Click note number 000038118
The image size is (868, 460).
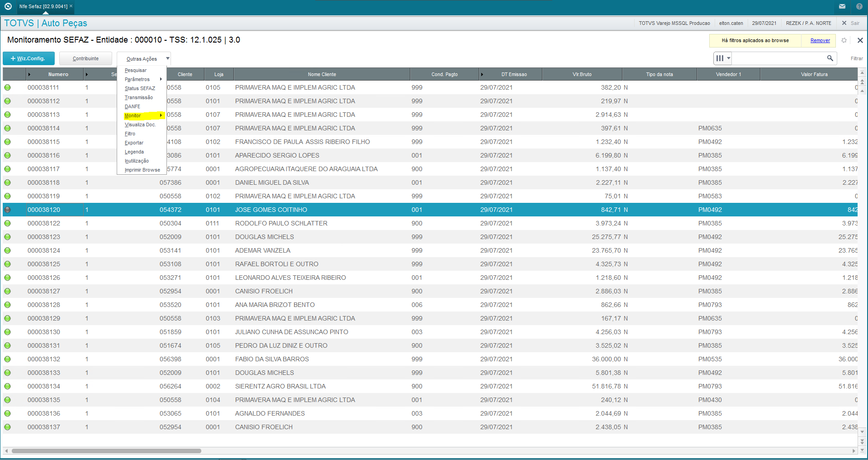[x=44, y=182]
